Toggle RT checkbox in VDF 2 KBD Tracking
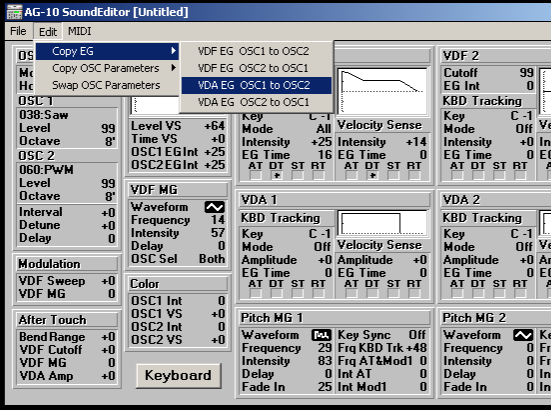 [x=520, y=175]
